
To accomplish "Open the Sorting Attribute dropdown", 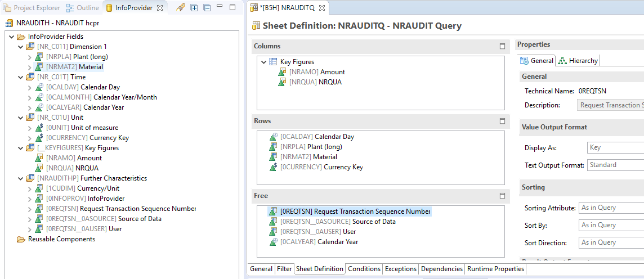I will (611, 208).
